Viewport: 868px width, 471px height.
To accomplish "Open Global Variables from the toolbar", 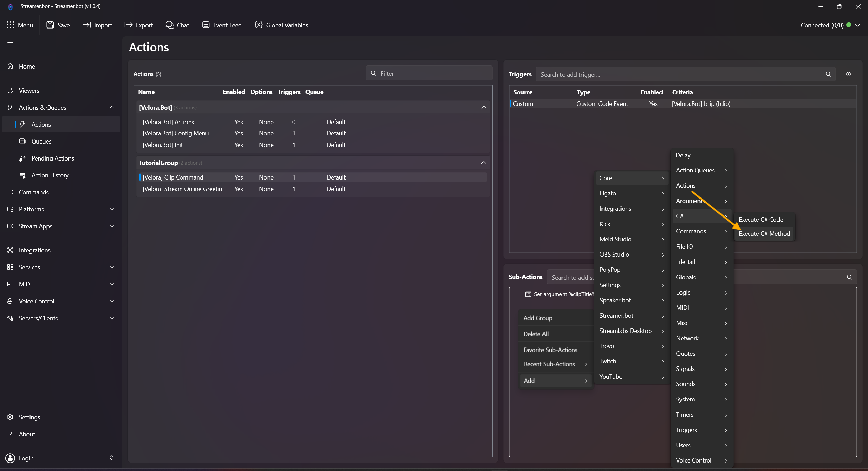I will coord(281,25).
